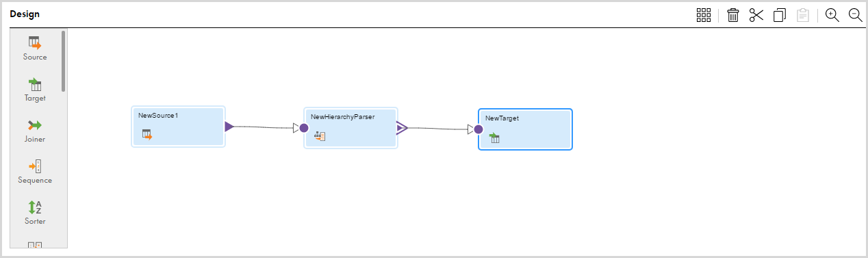The height and width of the screenshot is (258, 868).
Task: Click link between NewHierarchyParser and NewTarget
Action: click(438, 128)
